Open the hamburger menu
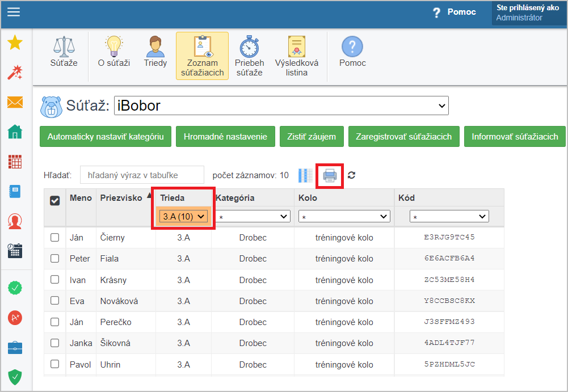The height and width of the screenshot is (392, 568). 14,12
